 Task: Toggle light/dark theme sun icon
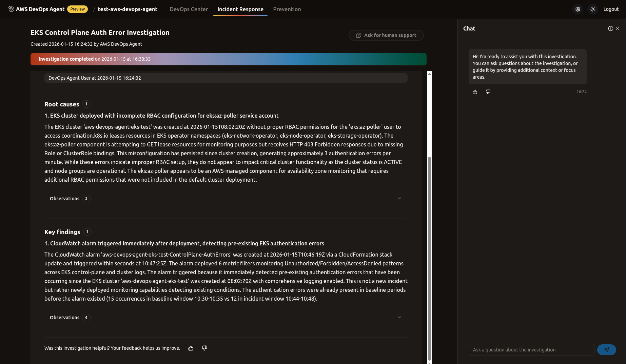pyautogui.click(x=593, y=9)
